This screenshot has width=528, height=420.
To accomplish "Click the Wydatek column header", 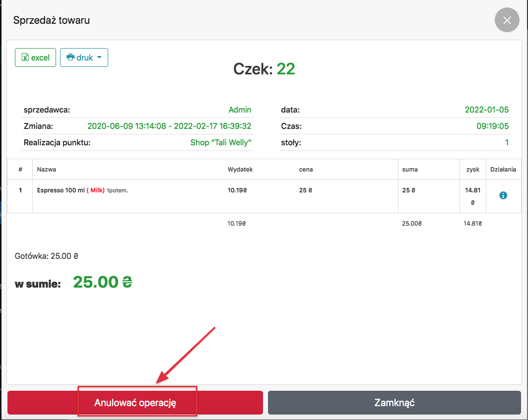I will [240, 170].
